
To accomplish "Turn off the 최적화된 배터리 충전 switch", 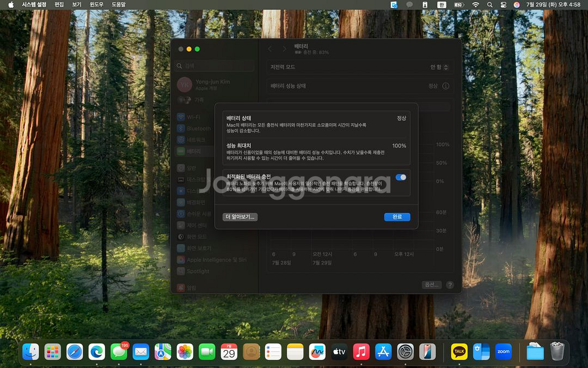I will pyautogui.click(x=401, y=177).
